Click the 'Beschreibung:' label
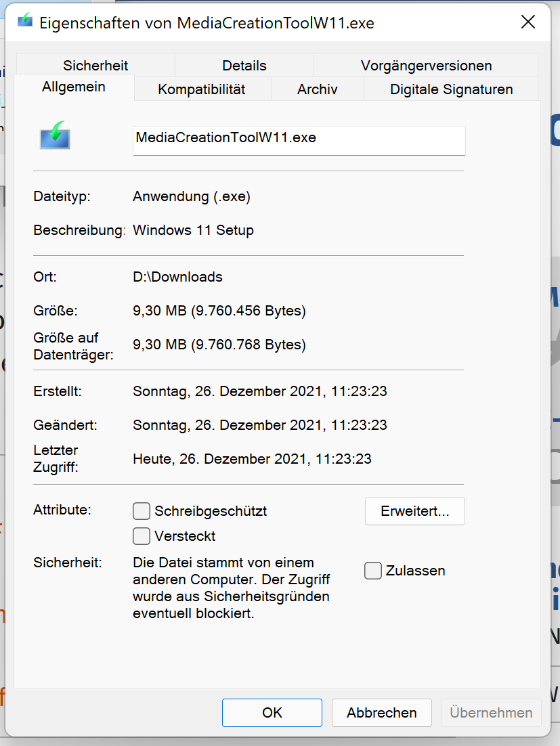The image size is (560, 746). pos(79,230)
